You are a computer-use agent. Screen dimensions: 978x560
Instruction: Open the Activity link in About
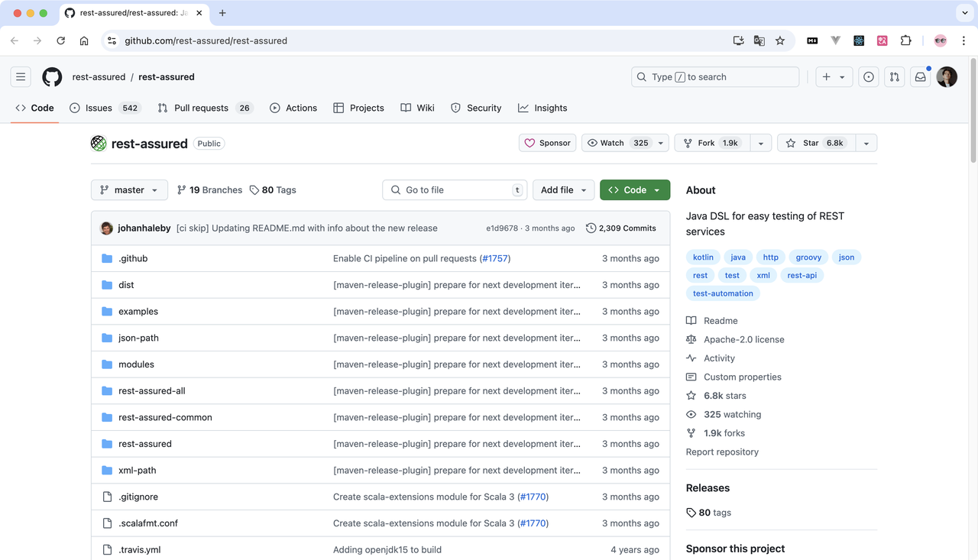pos(719,358)
